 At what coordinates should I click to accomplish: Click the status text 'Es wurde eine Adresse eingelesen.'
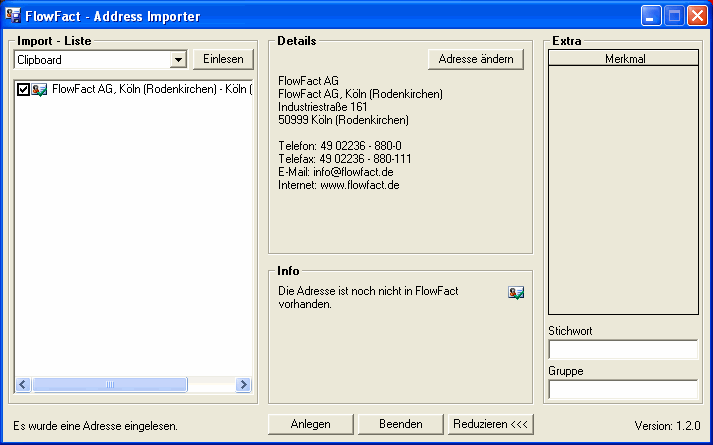tap(95, 426)
